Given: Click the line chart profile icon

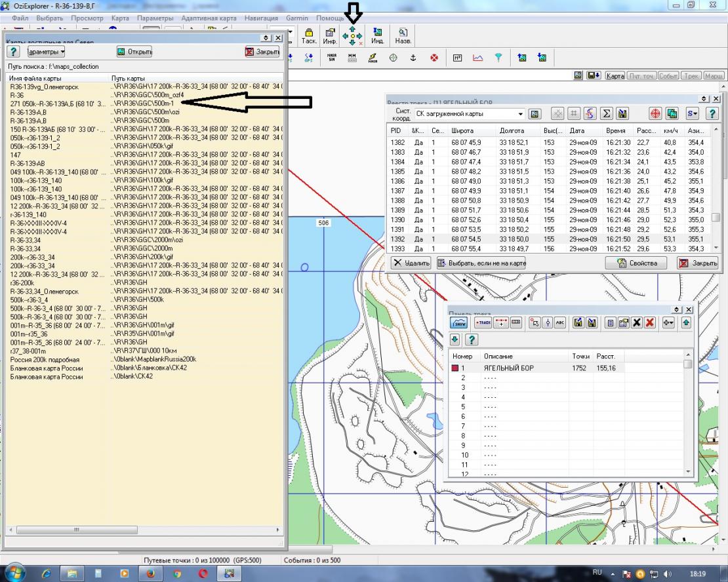Looking at the screenshot, I should click(477, 58).
